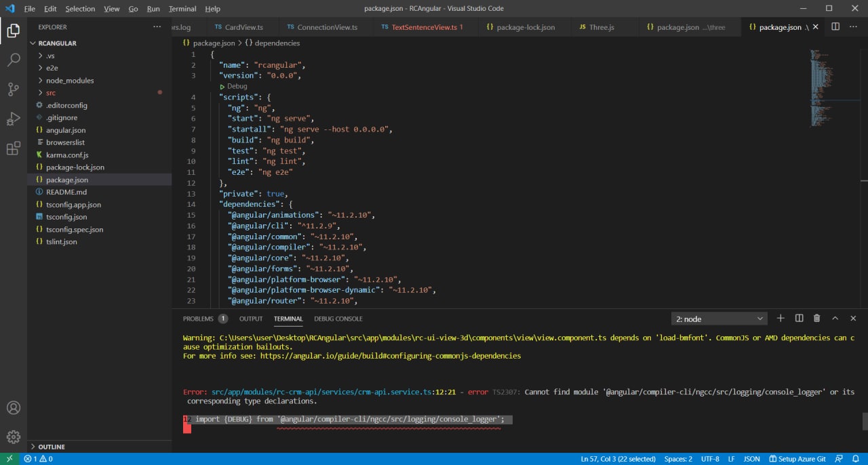Click 'Spaces: 2' indentation setting
The height and width of the screenshot is (465, 868).
click(x=678, y=459)
